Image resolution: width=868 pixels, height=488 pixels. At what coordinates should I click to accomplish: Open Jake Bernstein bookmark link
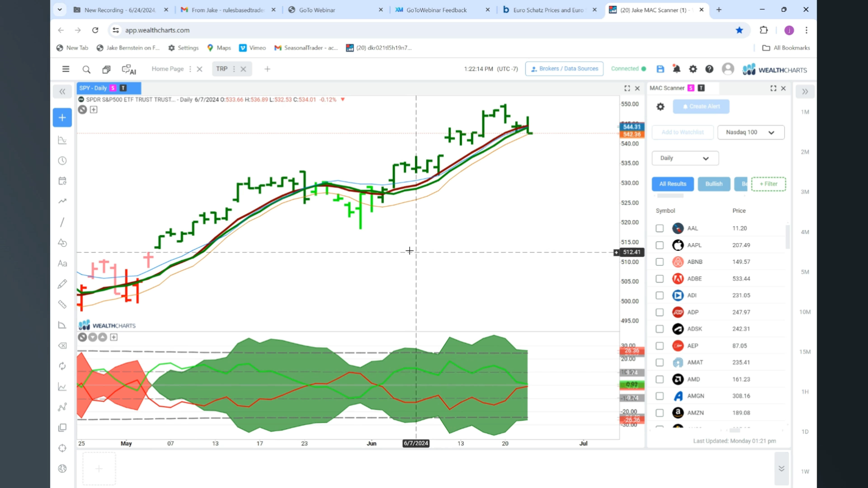click(x=128, y=48)
